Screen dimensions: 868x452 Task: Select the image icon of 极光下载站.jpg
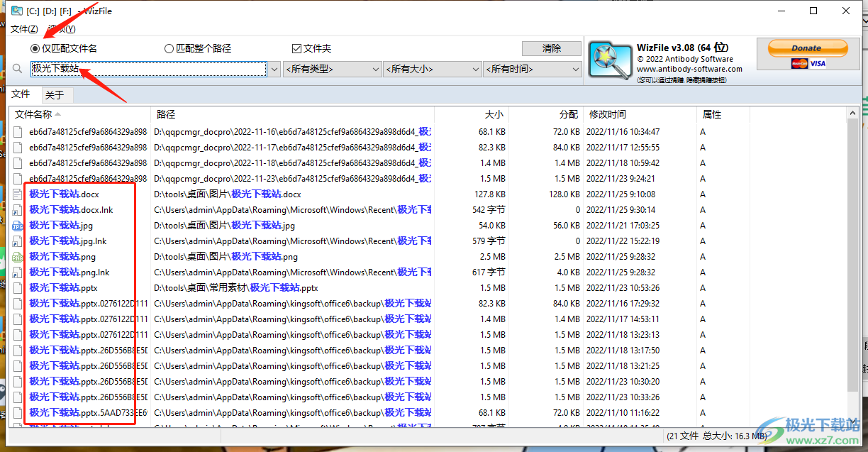tap(18, 226)
